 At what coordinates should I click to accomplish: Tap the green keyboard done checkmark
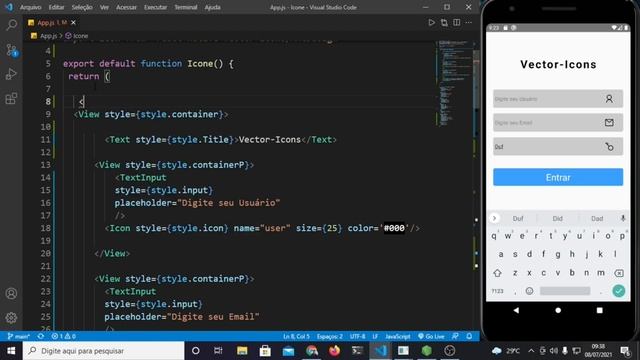coord(619,291)
